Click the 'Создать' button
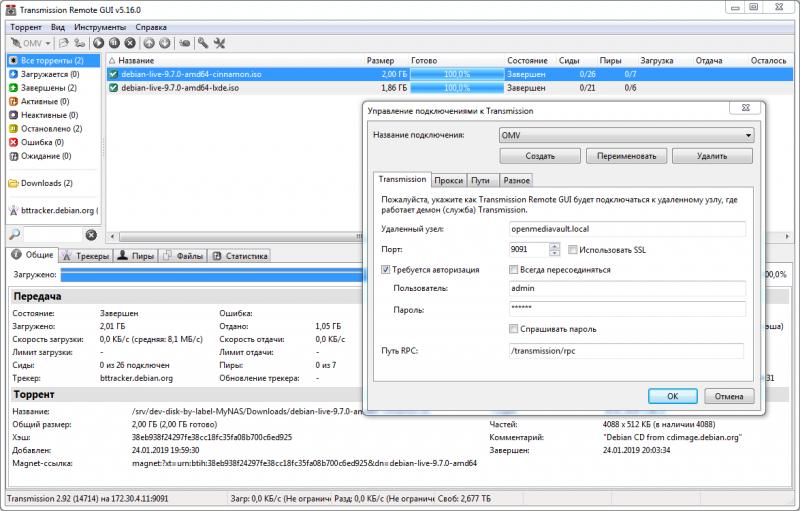Image resolution: width=800 pixels, height=511 pixels. [540, 156]
